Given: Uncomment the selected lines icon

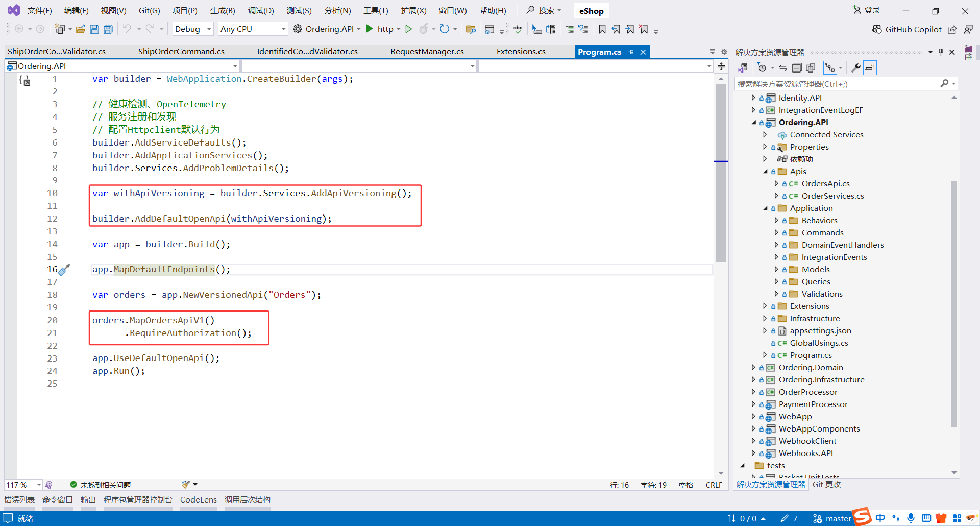Looking at the screenshot, I should click(x=583, y=29).
